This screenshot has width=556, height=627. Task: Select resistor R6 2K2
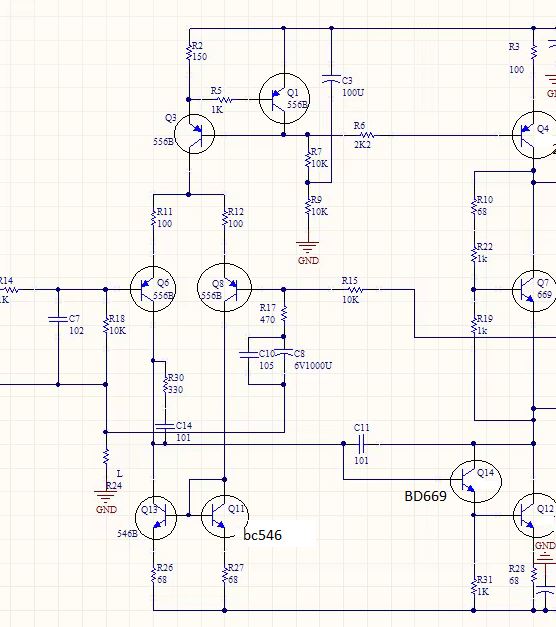[x=366, y=135]
